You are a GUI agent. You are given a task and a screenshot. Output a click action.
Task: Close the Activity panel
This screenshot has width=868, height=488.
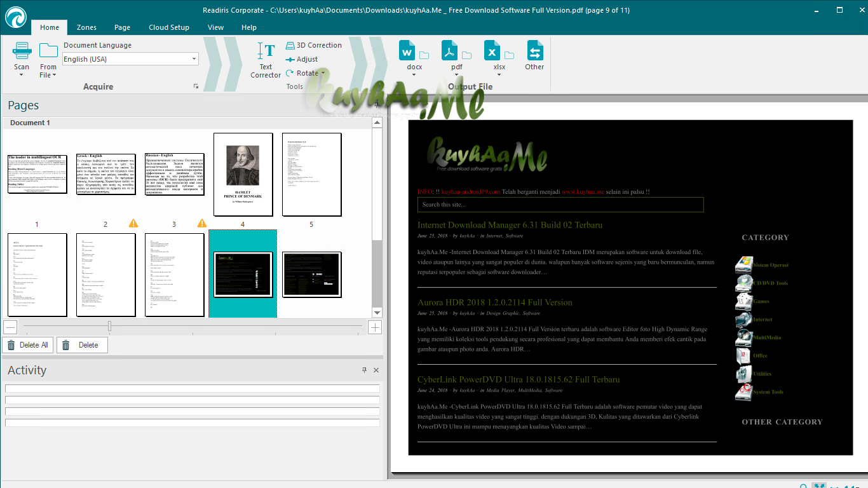tap(376, 370)
